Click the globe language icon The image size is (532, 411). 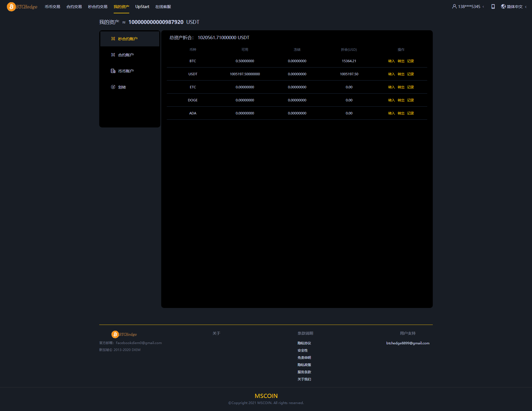tap(503, 6)
